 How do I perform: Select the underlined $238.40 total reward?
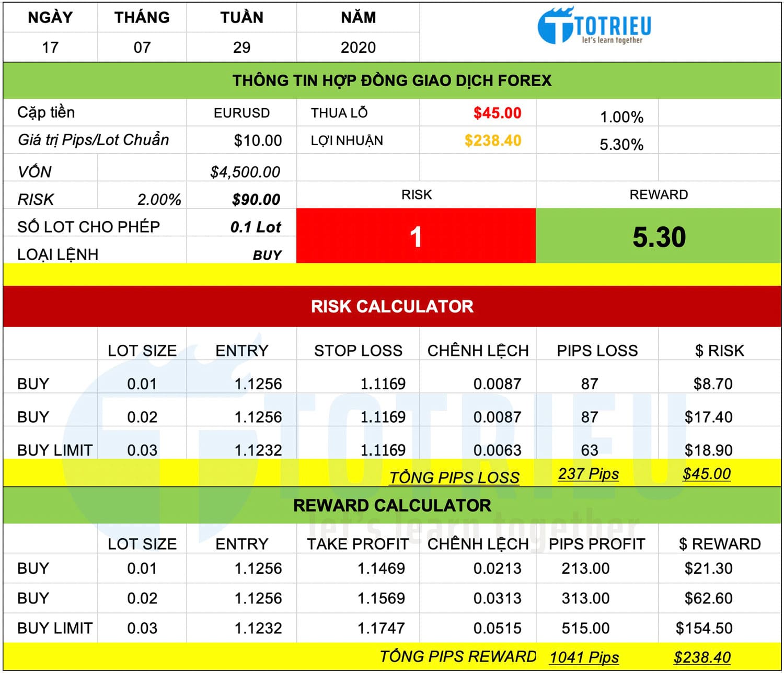pyautogui.click(x=702, y=657)
